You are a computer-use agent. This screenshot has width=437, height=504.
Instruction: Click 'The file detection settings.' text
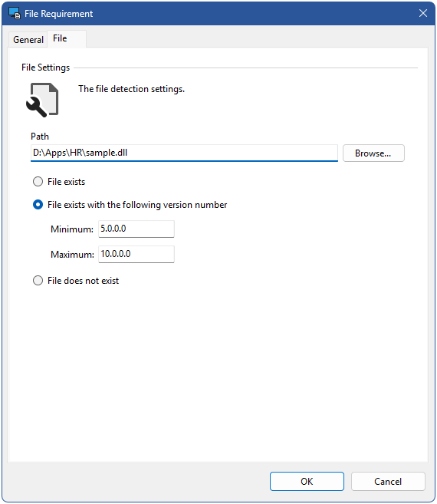coord(131,89)
